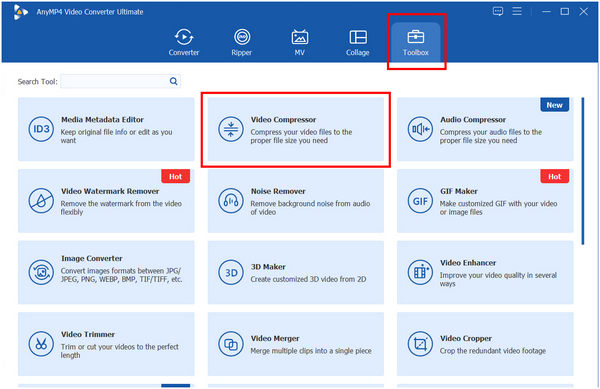Click the Video Enhancer title
The width and height of the screenshot is (600, 389).
pyautogui.click(x=468, y=263)
